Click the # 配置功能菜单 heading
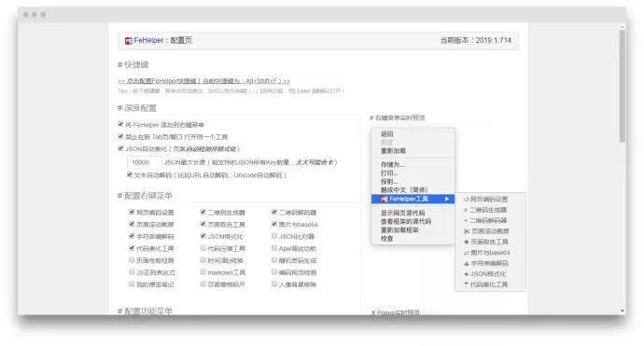 pos(145,311)
